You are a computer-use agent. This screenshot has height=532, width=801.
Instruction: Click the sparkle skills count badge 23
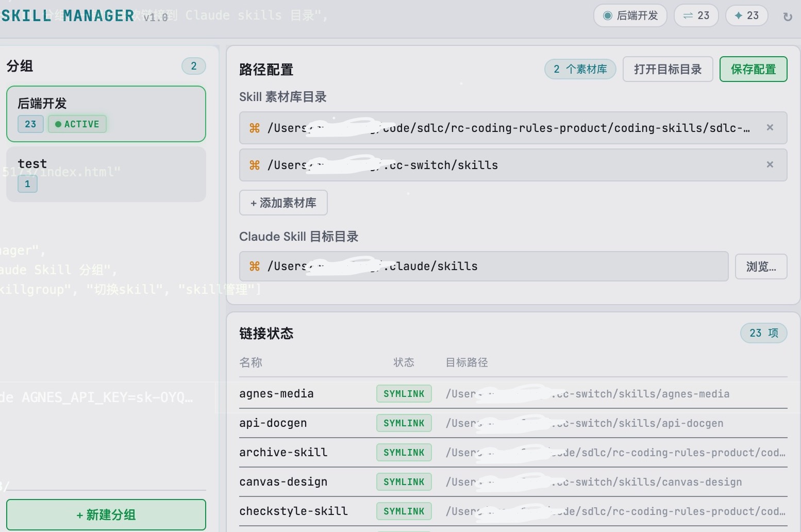pos(746,15)
